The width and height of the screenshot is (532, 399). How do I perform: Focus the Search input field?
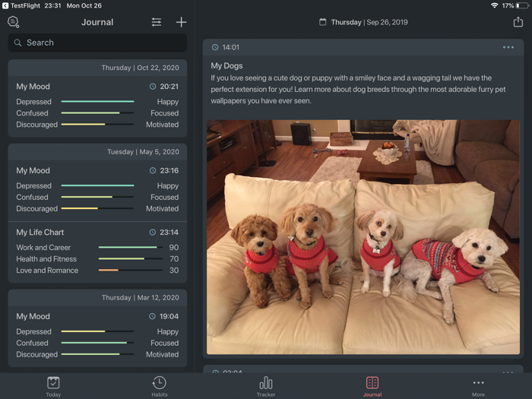coord(97,43)
